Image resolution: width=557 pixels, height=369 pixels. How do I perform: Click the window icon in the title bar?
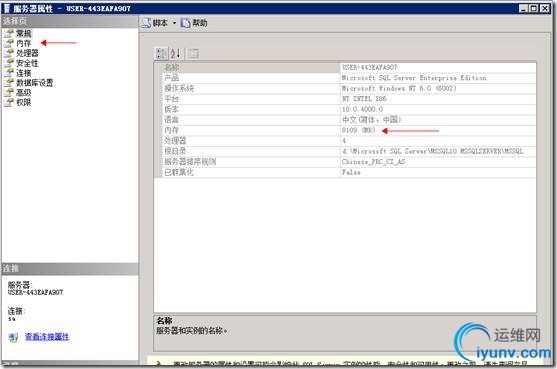[x=7, y=8]
